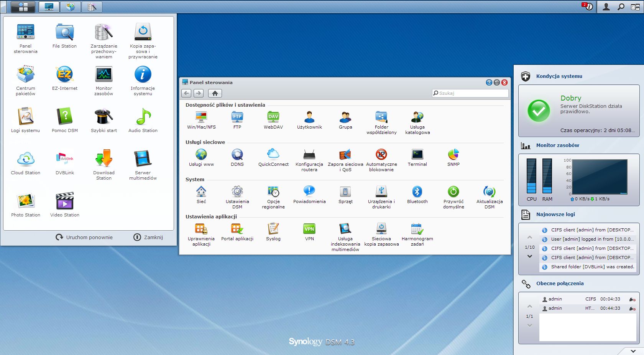Open Centrum pakietów package center
This screenshot has width=644, height=355.
[26, 75]
